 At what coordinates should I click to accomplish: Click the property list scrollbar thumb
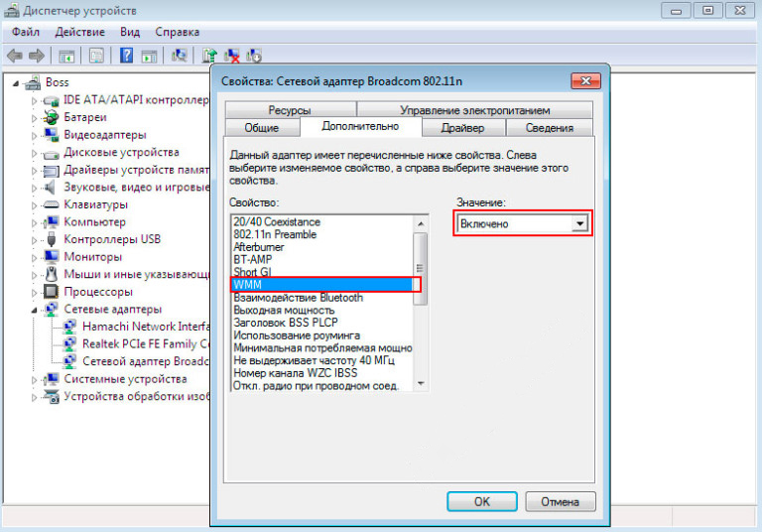point(421,268)
